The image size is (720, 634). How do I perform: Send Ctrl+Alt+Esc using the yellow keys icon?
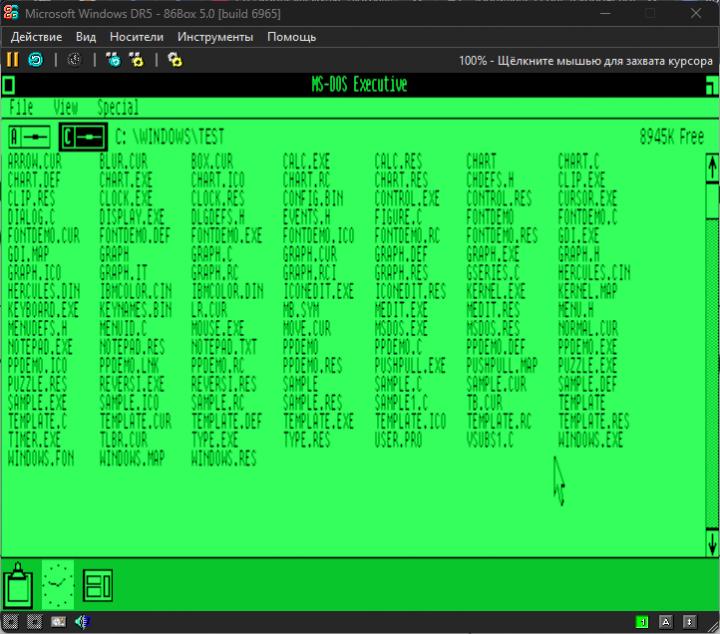(x=136, y=60)
